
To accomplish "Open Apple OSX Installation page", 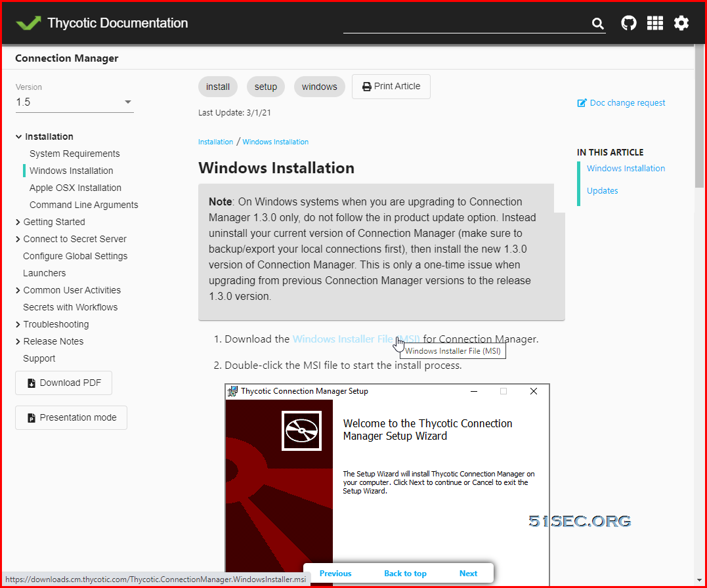I will 75,188.
